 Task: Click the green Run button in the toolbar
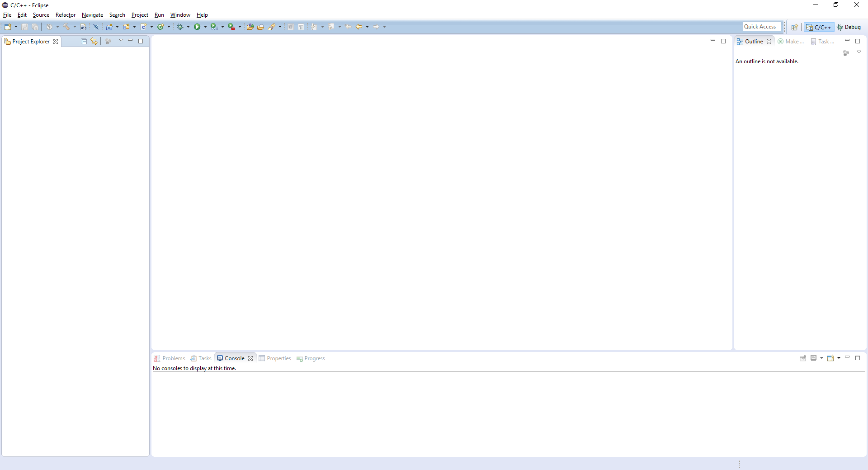point(197,27)
